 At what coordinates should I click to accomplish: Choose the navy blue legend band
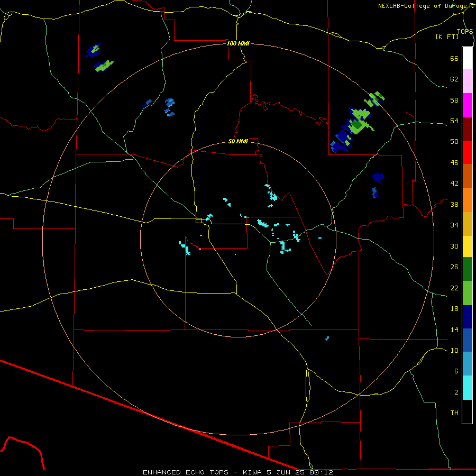click(x=467, y=317)
